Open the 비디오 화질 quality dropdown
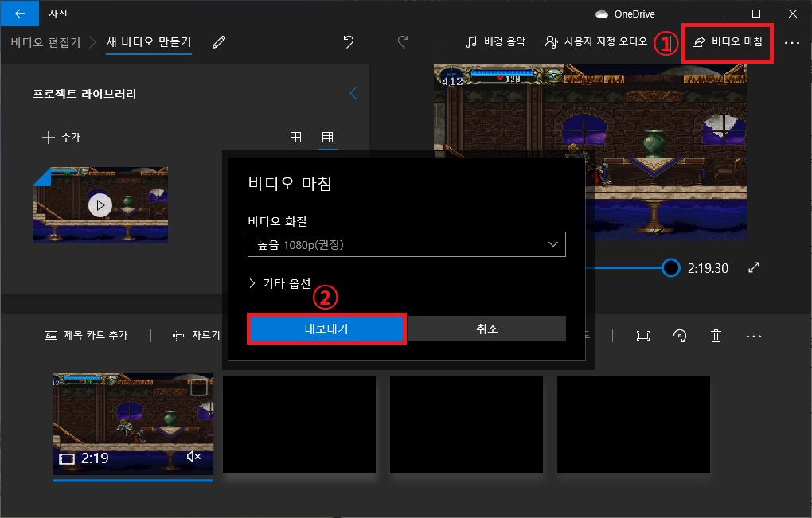812x518 pixels. point(407,244)
